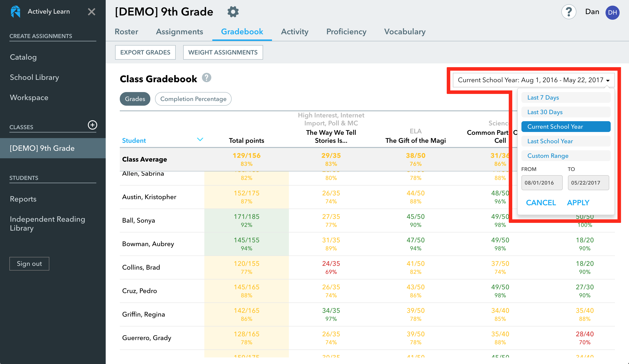The image size is (629, 364).
Task: Switch to Grades view
Action: (x=135, y=99)
